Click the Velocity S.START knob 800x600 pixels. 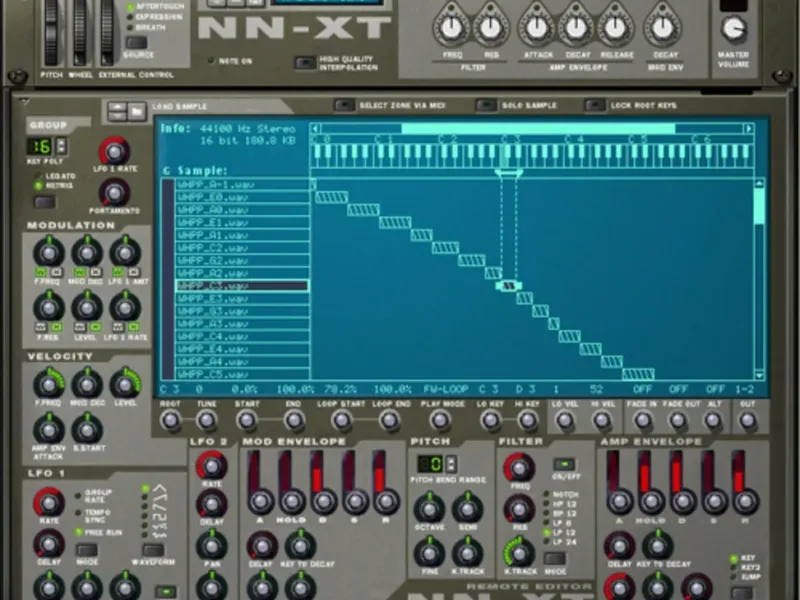[87, 430]
